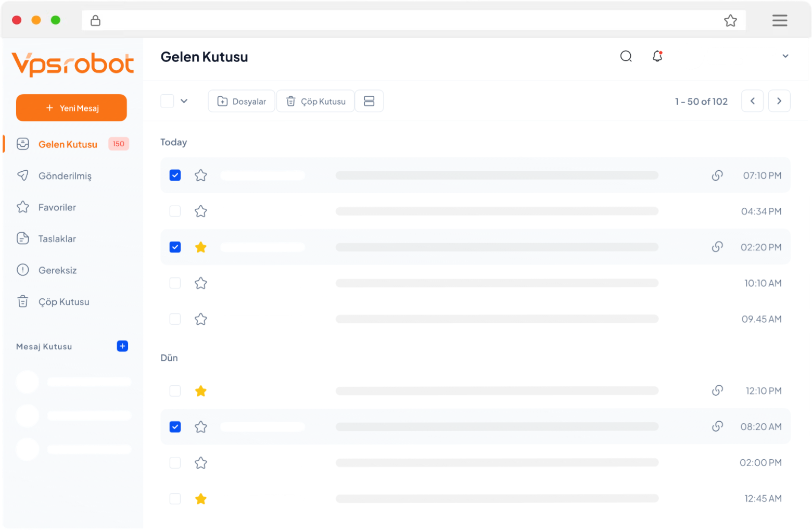Image resolution: width=812 pixels, height=530 pixels.
Task: Click the Yeni Mesaj button
Action: [x=71, y=108]
